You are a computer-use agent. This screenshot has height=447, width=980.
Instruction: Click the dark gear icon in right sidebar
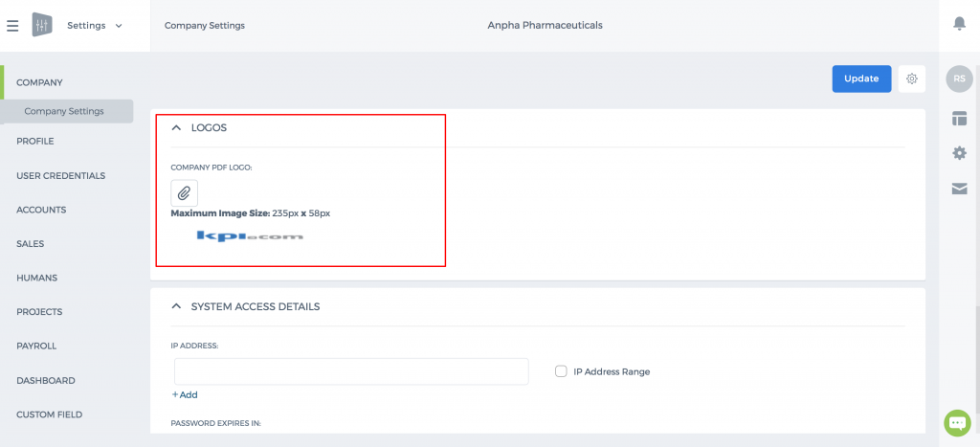click(959, 153)
